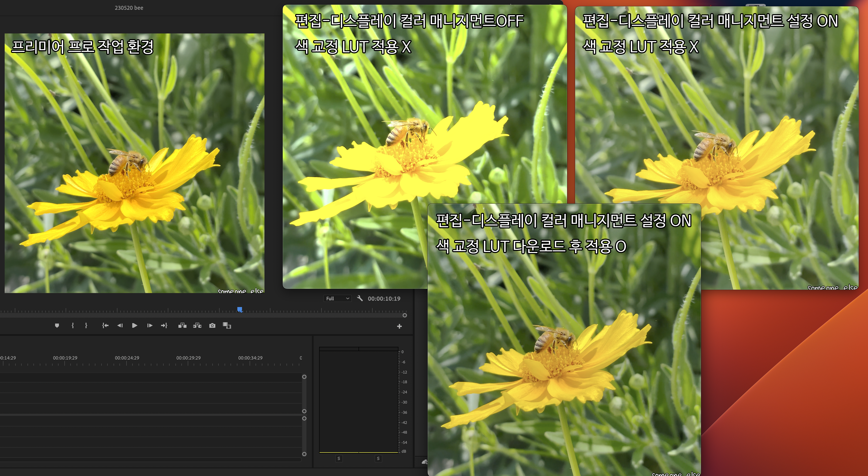Open the button editor plus icon

click(399, 326)
